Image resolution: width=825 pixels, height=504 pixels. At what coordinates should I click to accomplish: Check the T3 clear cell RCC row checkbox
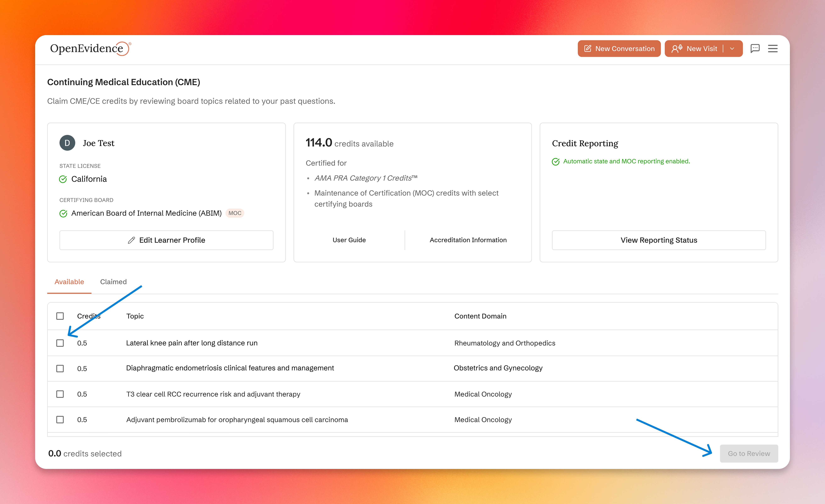point(60,394)
